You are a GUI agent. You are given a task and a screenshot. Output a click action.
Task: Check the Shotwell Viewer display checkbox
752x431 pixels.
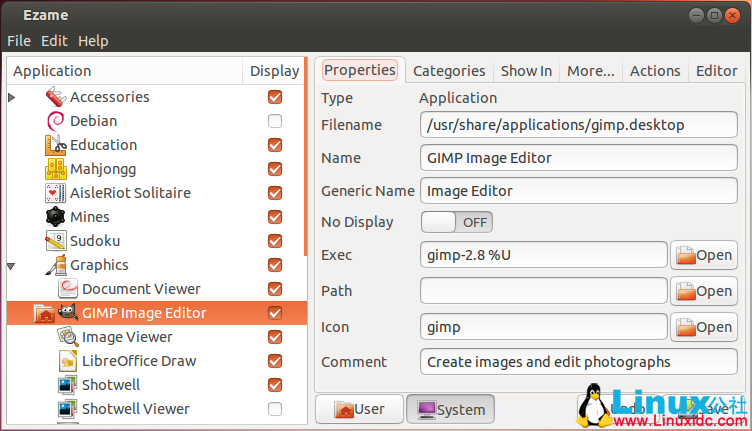tap(275, 409)
